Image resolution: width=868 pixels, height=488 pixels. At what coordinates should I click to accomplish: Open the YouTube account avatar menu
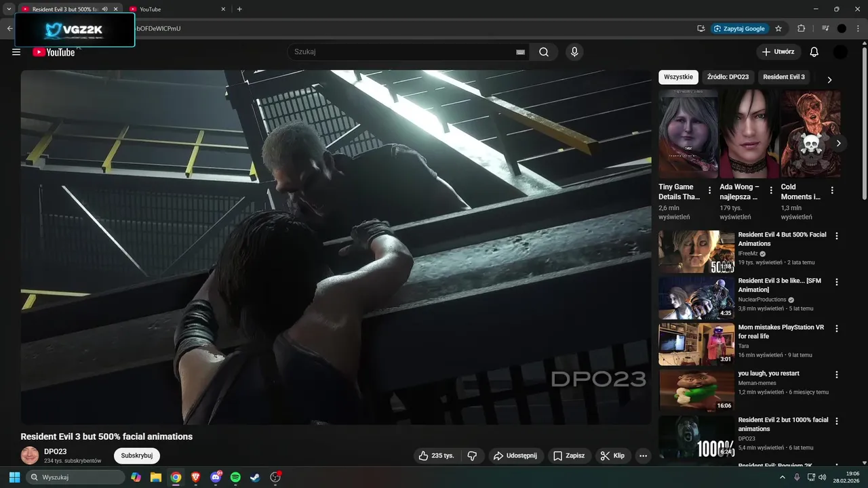tap(840, 52)
